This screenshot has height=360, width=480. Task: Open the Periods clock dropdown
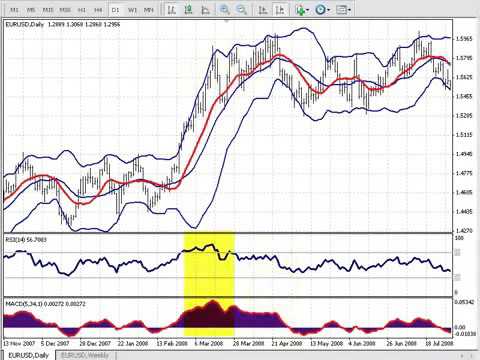322,10
